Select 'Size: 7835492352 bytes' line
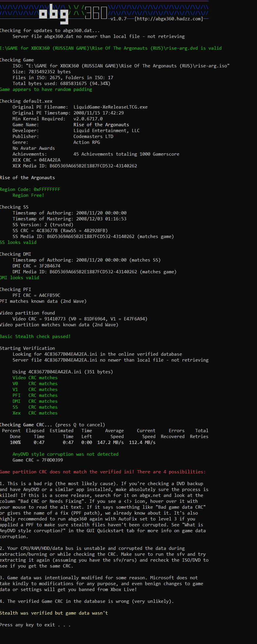 click(x=41, y=72)
